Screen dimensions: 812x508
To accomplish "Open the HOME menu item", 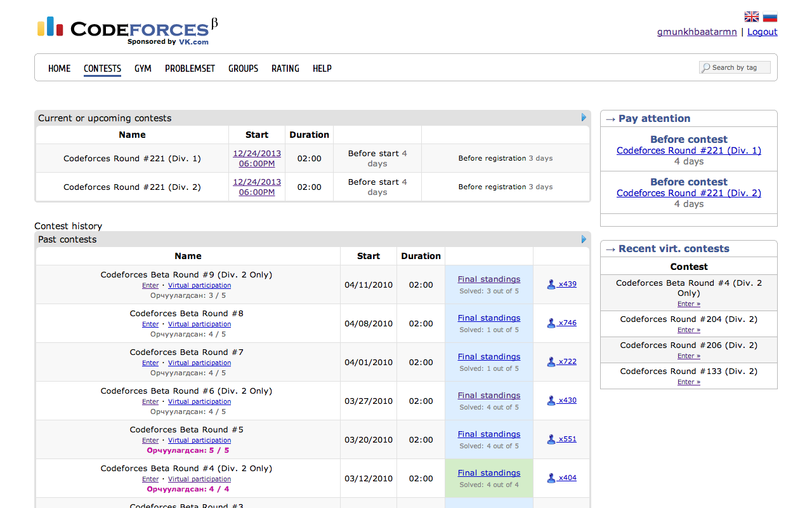I will click(x=60, y=69).
